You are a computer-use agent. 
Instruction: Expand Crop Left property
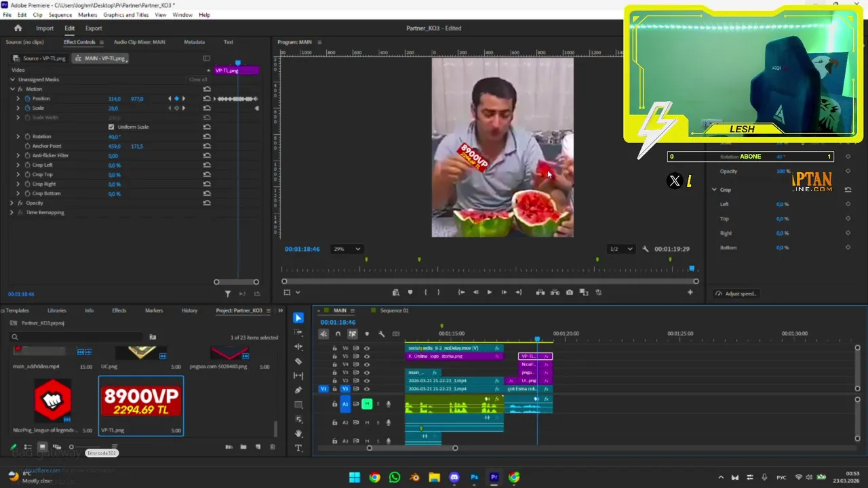tap(18, 165)
